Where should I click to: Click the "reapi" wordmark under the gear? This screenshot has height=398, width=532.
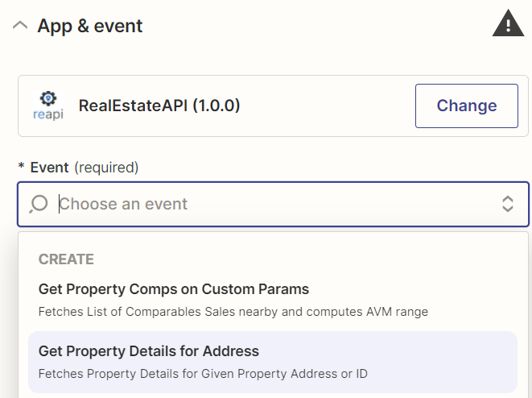click(48, 114)
